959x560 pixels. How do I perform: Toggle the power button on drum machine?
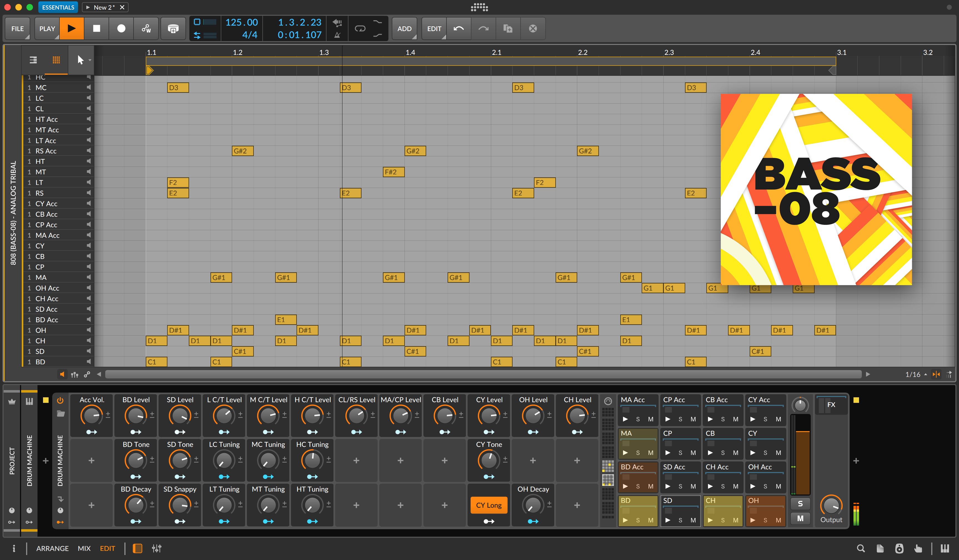point(60,400)
